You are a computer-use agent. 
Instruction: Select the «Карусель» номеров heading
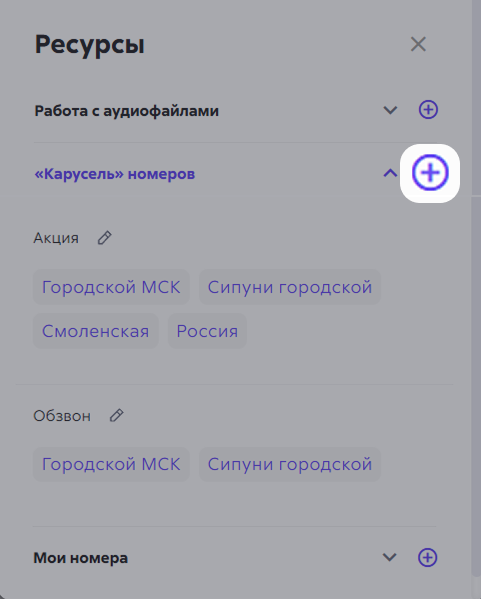tap(115, 174)
